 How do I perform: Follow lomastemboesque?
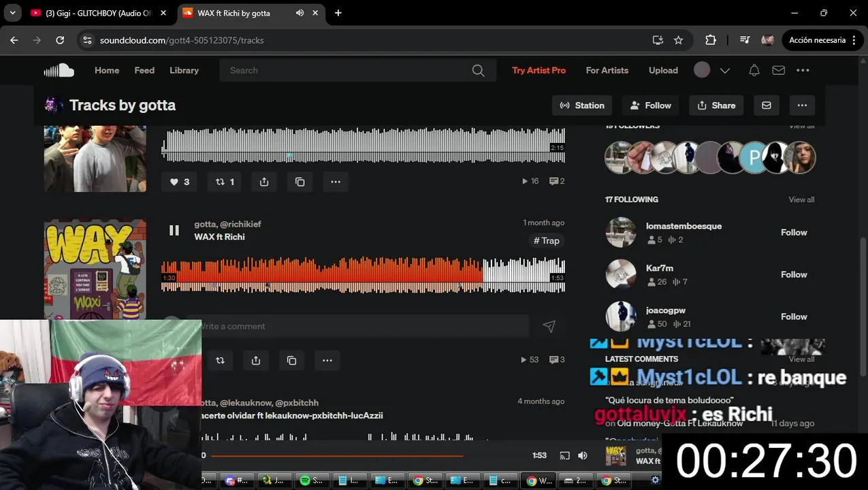pyautogui.click(x=794, y=233)
